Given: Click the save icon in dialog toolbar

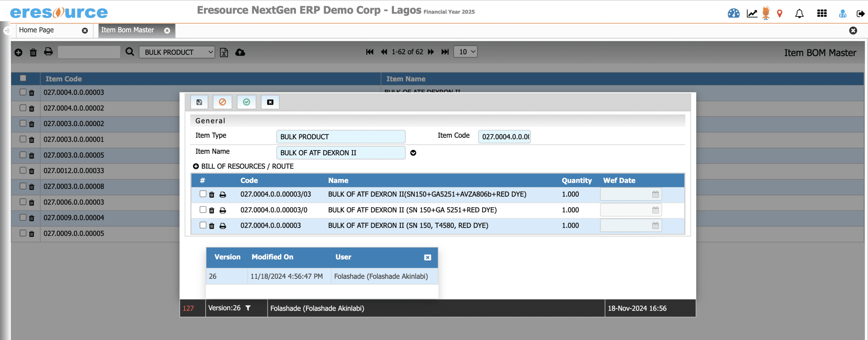Looking at the screenshot, I should [x=199, y=102].
